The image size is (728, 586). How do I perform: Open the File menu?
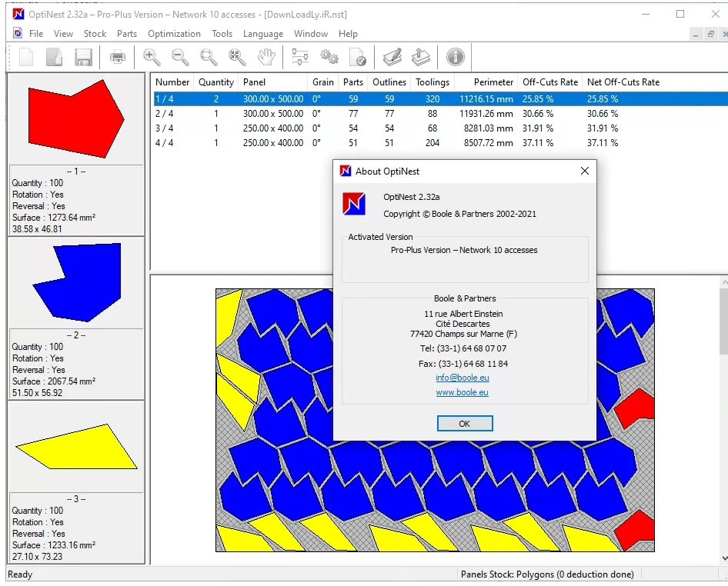coord(35,34)
